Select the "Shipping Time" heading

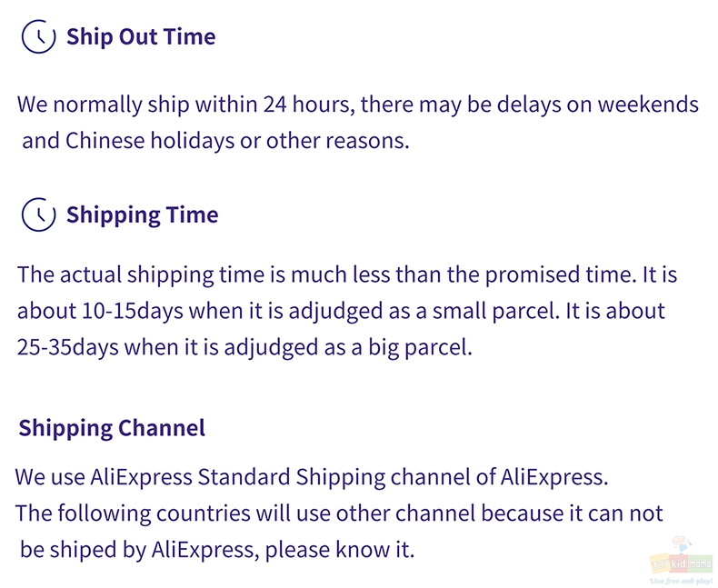143,214
